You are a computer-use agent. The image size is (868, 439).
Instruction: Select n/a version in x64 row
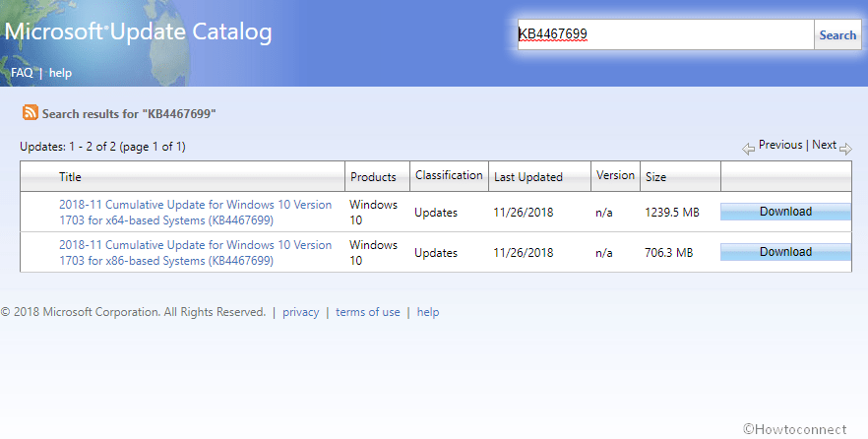(x=604, y=212)
